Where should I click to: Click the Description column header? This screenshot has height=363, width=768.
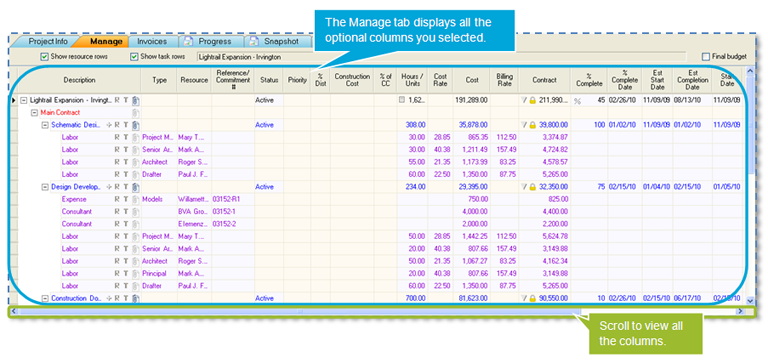click(79, 80)
